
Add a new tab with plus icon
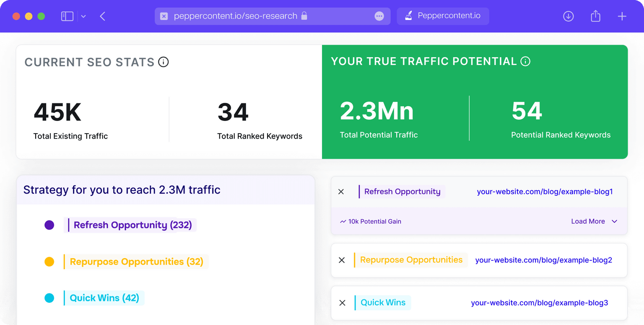click(622, 16)
